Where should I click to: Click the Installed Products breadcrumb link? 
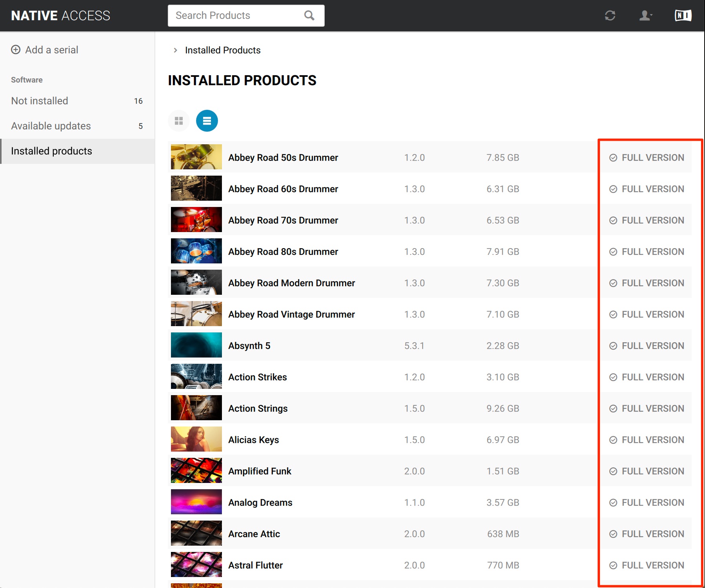223,50
